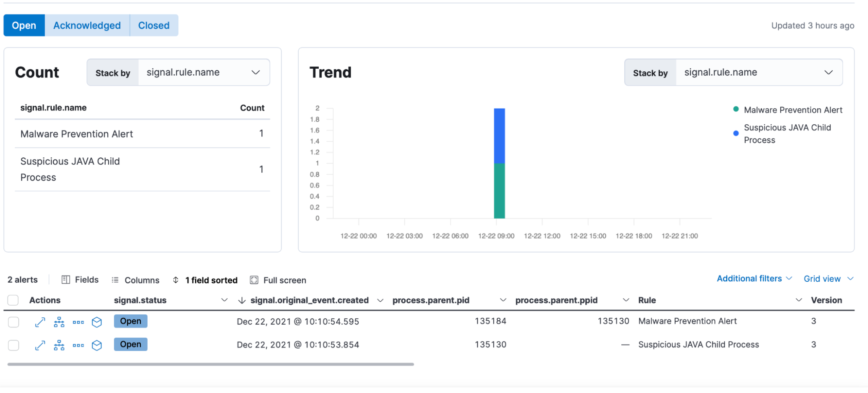Open Trend Stack by signal.rule.name dropdown
The image size is (868, 393).
pyautogui.click(x=759, y=72)
